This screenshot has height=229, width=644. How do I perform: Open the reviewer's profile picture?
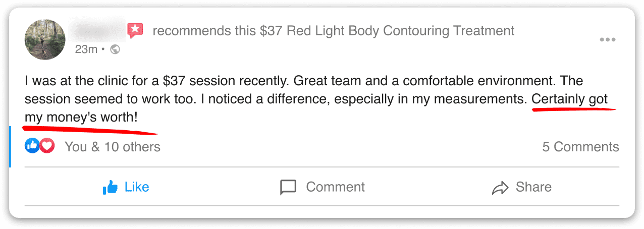(45, 39)
